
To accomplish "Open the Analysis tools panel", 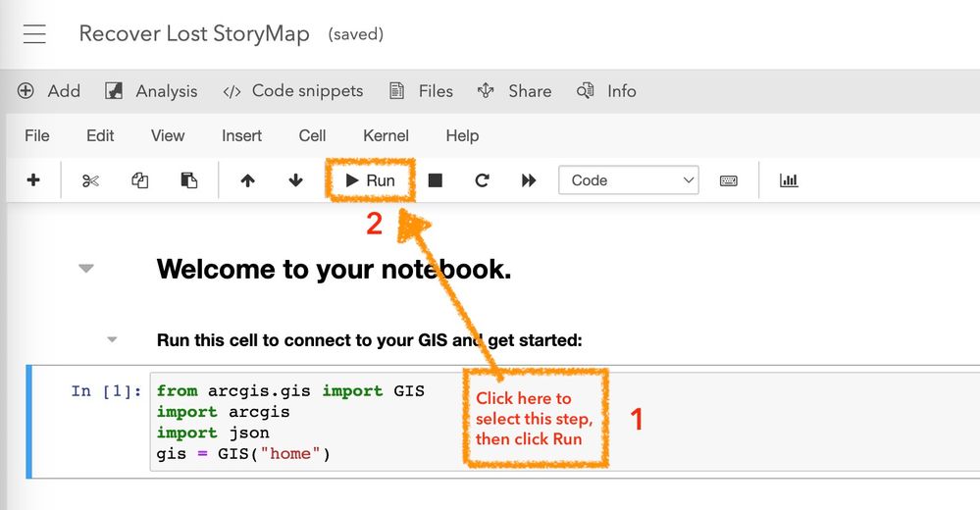I will (151, 91).
